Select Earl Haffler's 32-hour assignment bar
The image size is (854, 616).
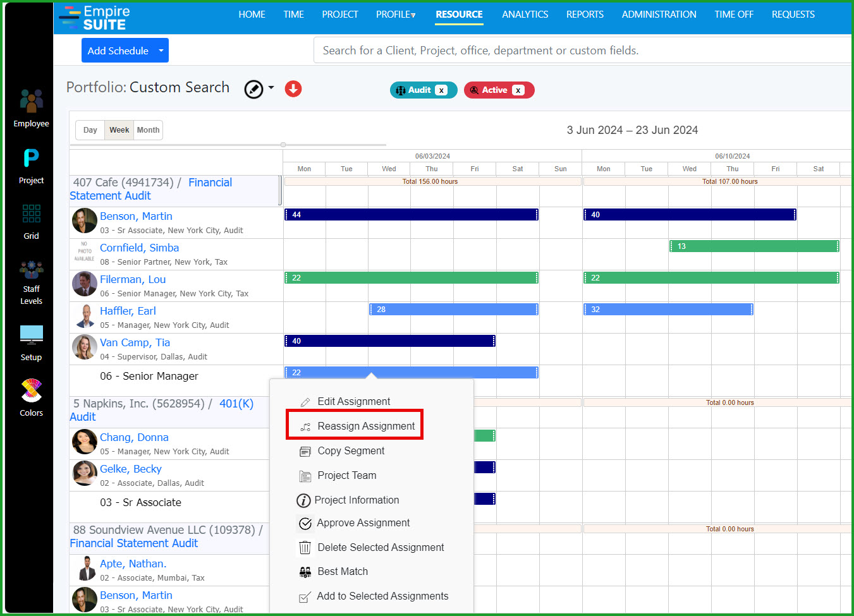pos(668,310)
